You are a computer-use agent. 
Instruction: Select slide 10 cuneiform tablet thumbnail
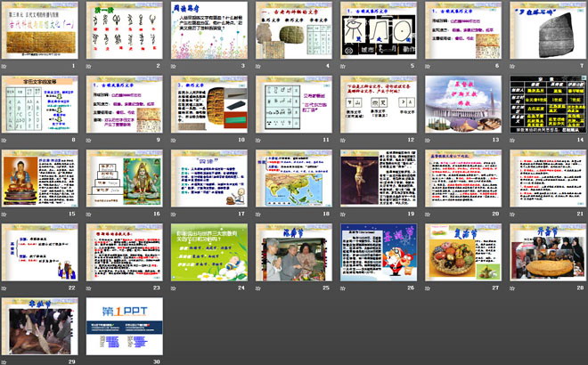click(x=209, y=104)
